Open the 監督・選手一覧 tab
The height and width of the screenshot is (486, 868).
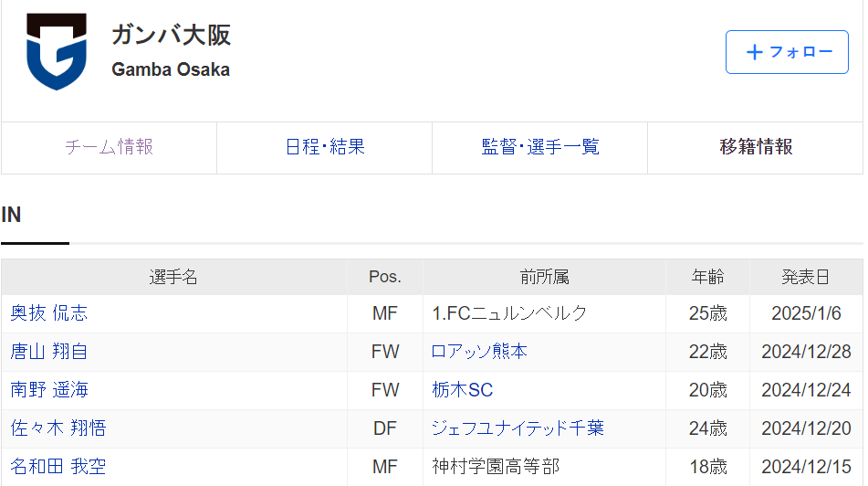539,147
